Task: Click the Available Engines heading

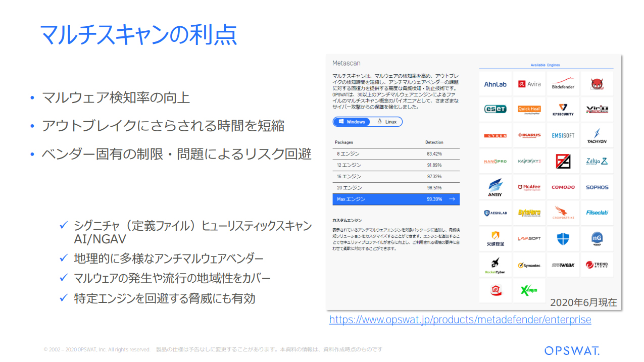Action: pos(545,65)
